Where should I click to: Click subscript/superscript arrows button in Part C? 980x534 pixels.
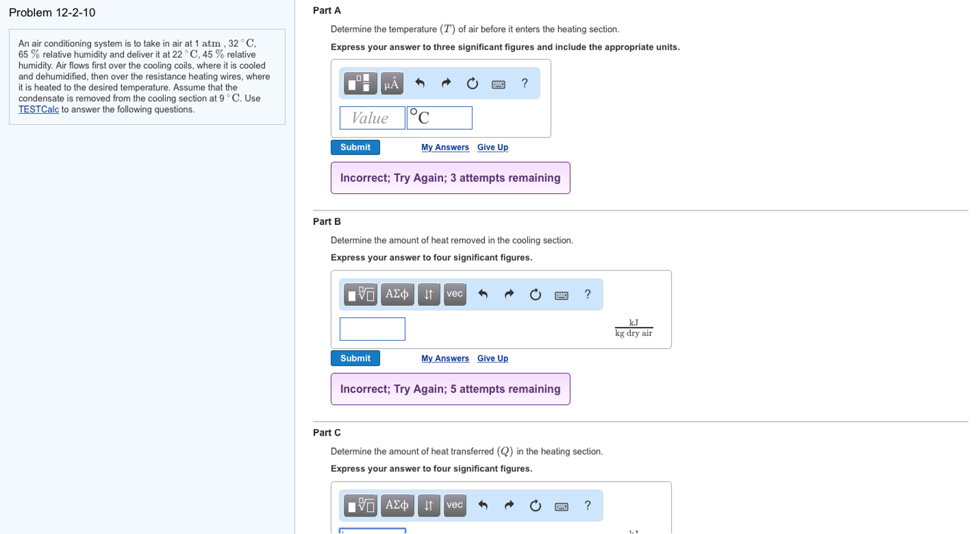click(x=429, y=505)
